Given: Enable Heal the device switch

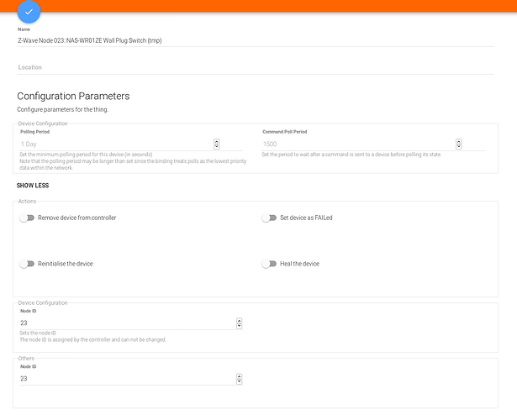Looking at the screenshot, I should coord(269,264).
